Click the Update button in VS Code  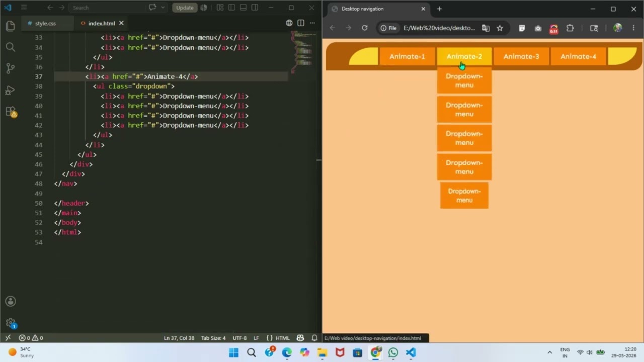coord(185,8)
